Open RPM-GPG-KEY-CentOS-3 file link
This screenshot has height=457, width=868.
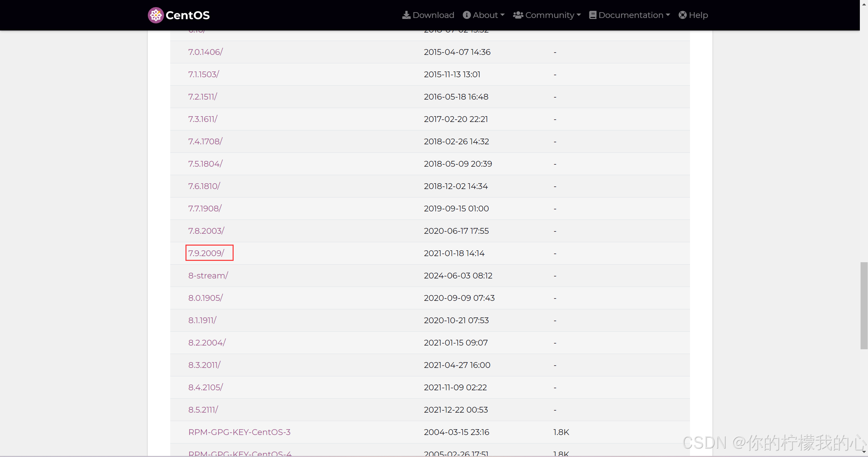[x=239, y=432]
